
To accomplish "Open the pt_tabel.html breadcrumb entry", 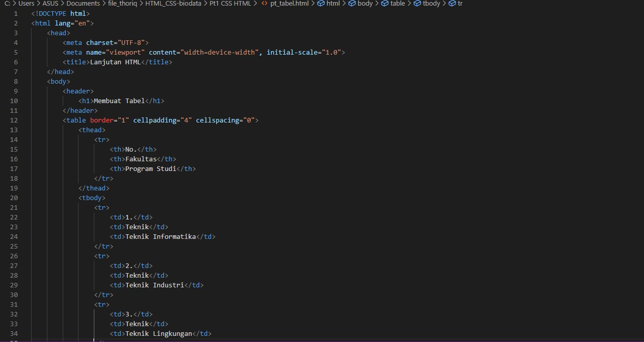I will click(x=289, y=4).
